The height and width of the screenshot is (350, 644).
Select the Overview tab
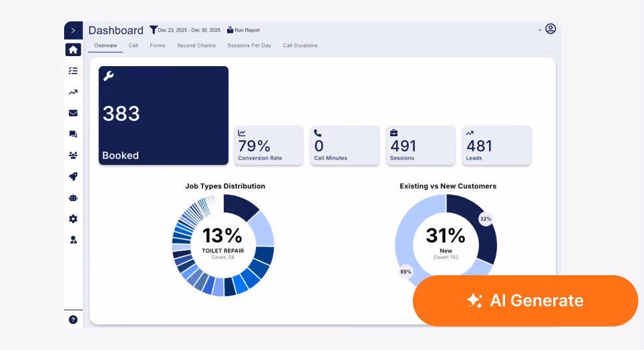click(106, 45)
